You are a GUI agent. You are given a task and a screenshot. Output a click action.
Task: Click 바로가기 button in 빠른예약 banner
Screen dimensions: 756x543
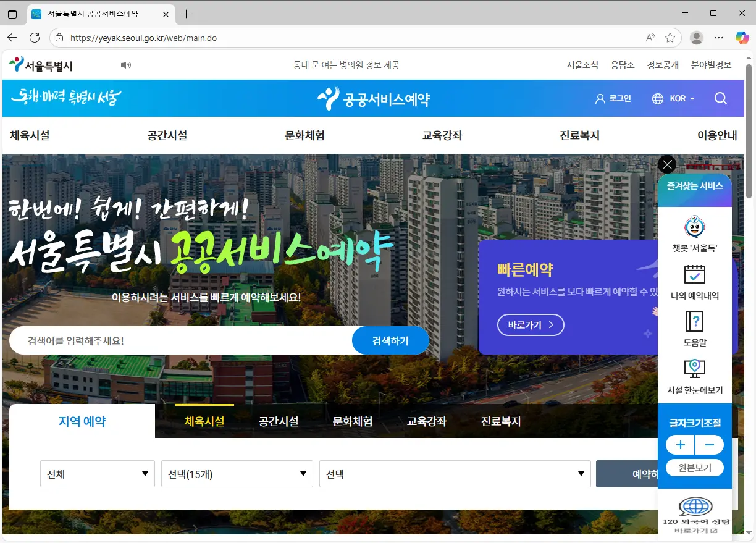coord(531,325)
